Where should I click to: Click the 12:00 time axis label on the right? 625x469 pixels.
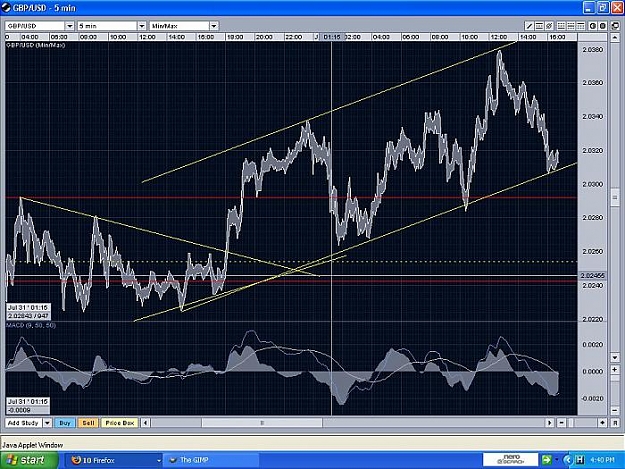[499, 37]
